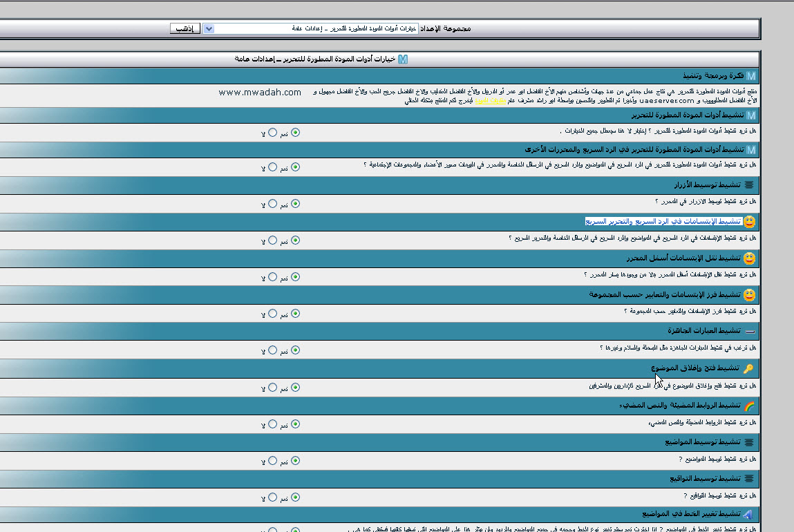Open the yellow highlighted link in credits text
The image size is (794, 532).
[496, 101]
